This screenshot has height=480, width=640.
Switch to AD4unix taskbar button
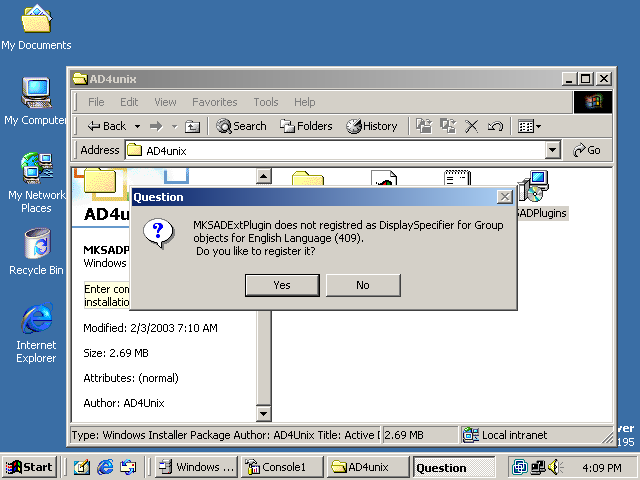point(368,467)
